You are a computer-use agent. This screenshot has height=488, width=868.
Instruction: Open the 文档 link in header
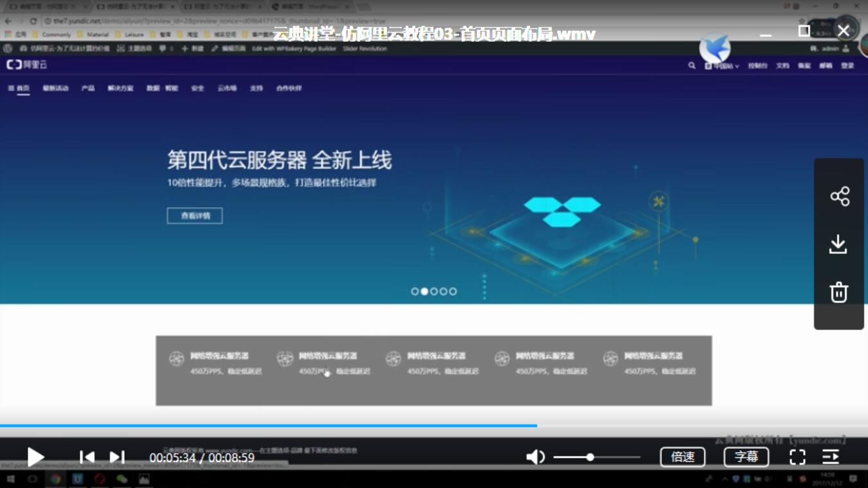click(x=782, y=66)
